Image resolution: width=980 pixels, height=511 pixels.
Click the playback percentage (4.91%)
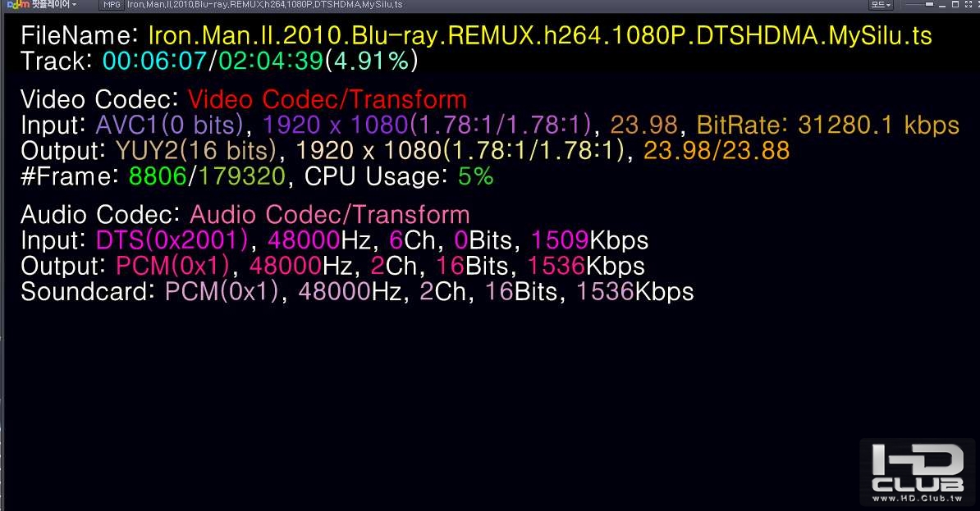[371, 62]
